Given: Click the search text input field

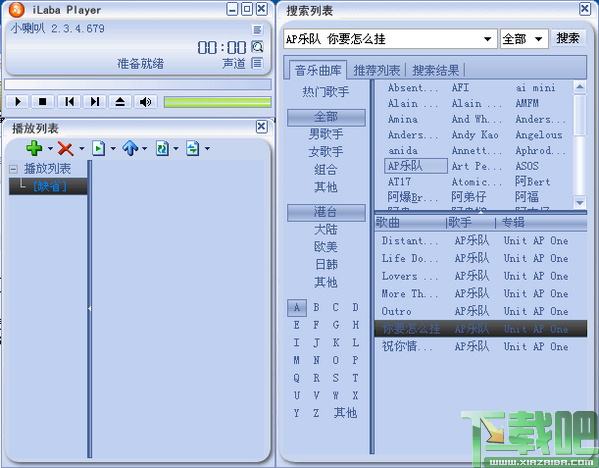Looking at the screenshot, I should (382, 39).
